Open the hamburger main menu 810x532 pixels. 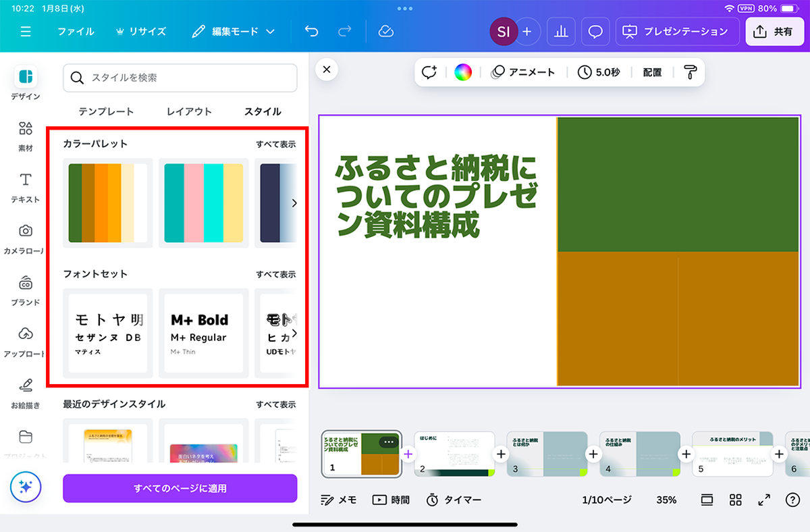click(x=26, y=32)
